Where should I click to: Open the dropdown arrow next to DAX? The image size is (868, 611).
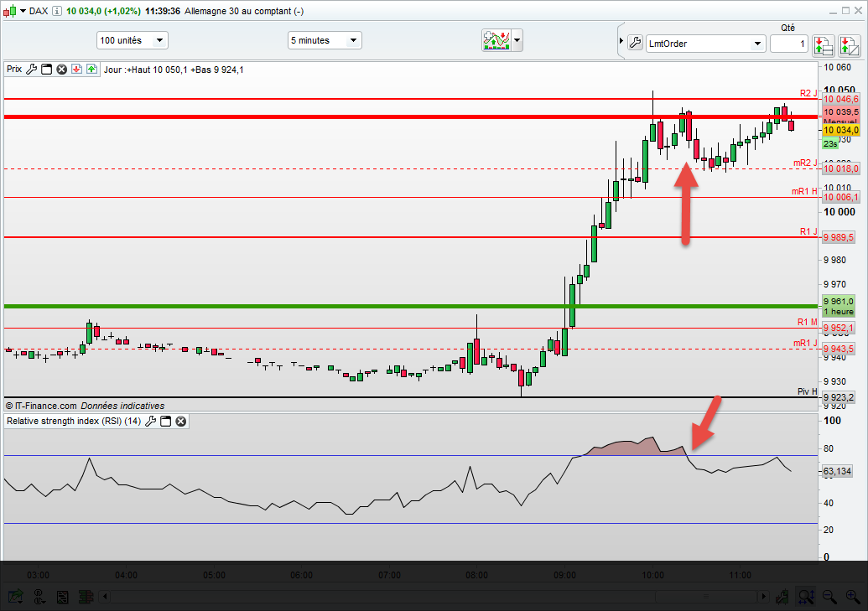coord(23,11)
